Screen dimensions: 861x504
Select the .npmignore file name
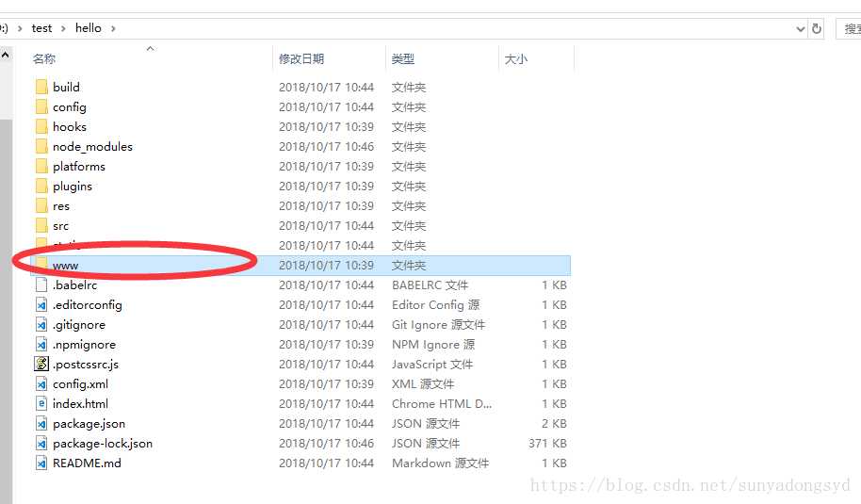(x=85, y=344)
